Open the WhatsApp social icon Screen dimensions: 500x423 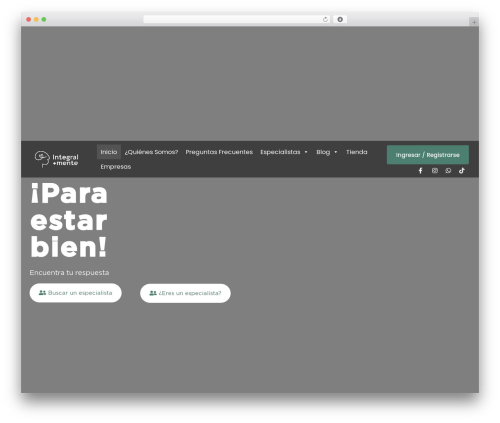point(448,171)
